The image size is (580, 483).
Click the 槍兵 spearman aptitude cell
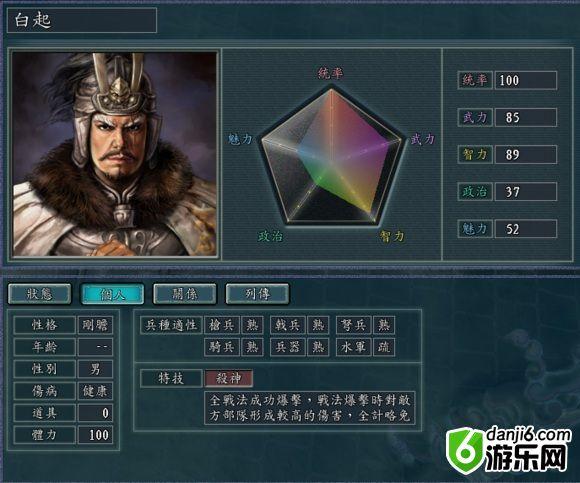click(x=222, y=325)
